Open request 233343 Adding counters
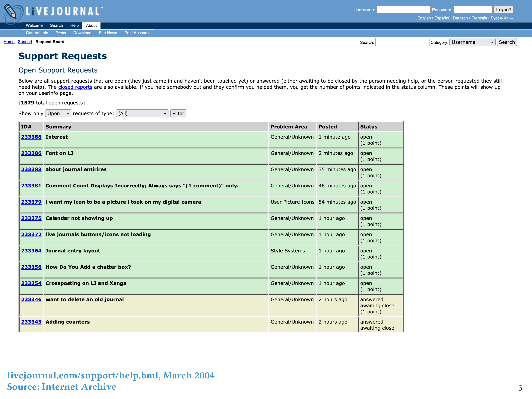Screen dimensions: 532x399 [31, 322]
